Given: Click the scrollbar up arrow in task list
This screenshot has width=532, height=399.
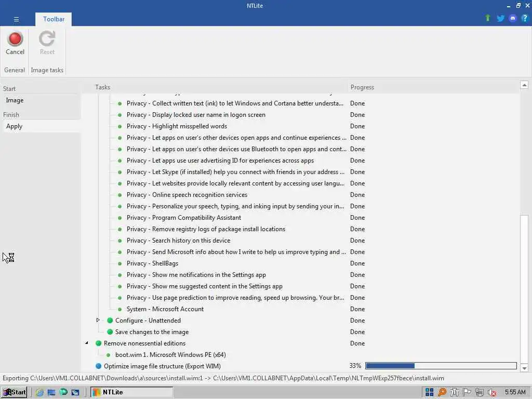Looking at the screenshot, I should pos(524,85).
